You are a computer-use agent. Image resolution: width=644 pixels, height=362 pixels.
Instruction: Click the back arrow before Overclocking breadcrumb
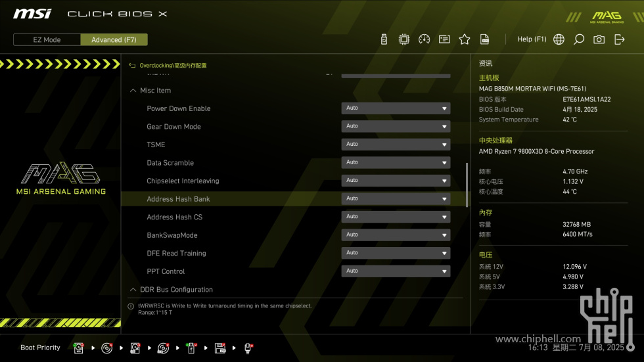(132, 65)
